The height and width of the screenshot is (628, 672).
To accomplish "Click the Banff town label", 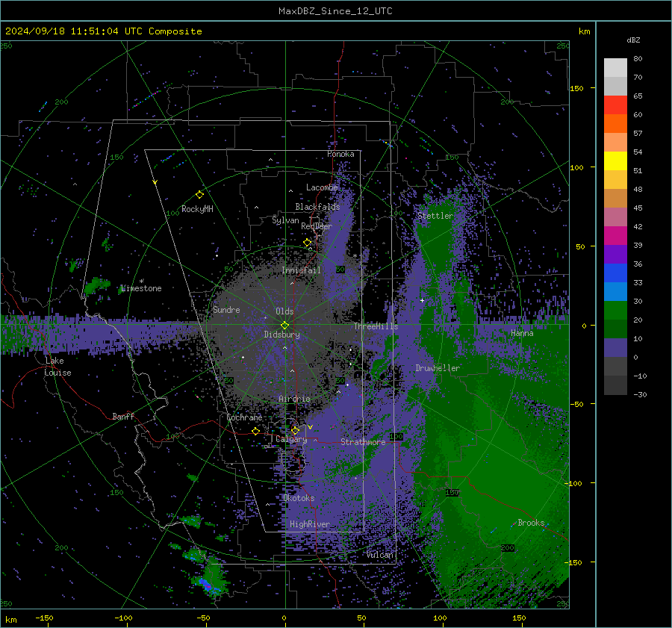I will 123,416.
